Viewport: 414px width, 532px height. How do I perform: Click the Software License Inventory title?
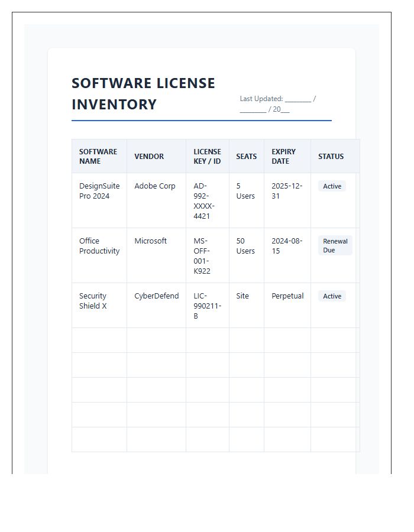coord(143,93)
